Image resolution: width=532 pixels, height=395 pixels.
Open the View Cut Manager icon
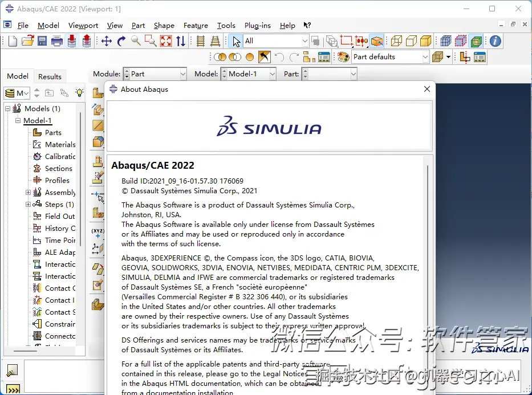(x=480, y=57)
